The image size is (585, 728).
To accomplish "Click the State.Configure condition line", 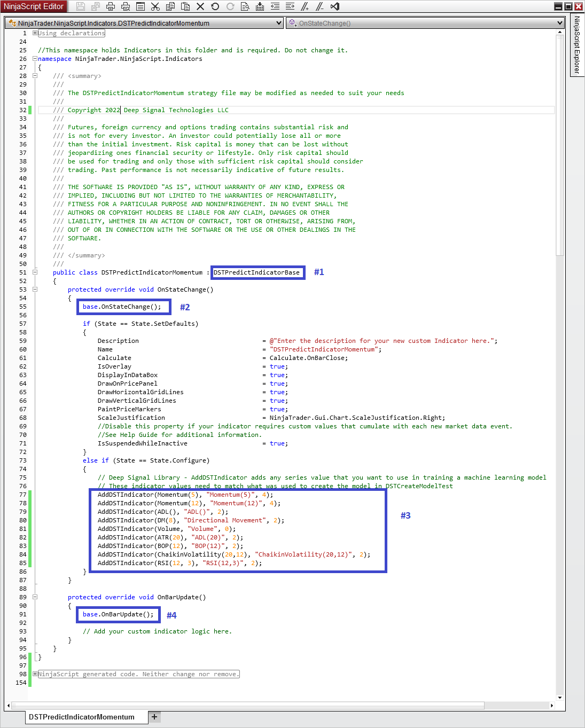I will coord(146,460).
